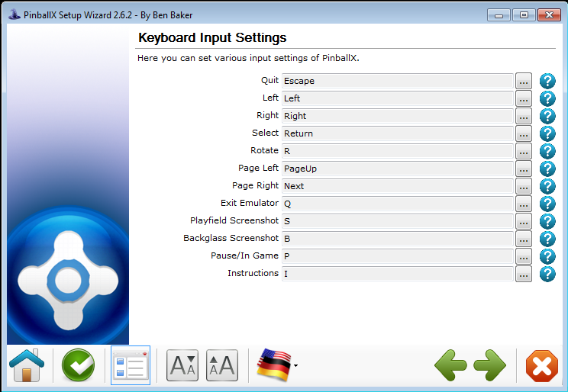
Task: Open help for the Exit Emulator setting
Action: click(547, 204)
